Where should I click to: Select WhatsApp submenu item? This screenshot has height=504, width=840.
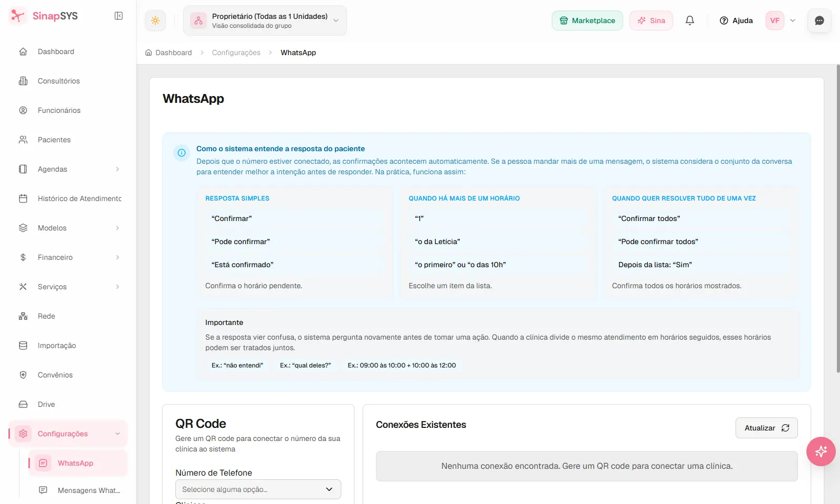pyautogui.click(x=78, y=463)
